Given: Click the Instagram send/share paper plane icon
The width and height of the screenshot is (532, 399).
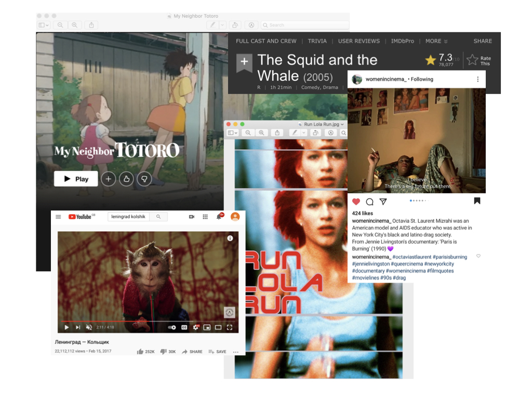Looking at the screenshot, I should point(383,202).
